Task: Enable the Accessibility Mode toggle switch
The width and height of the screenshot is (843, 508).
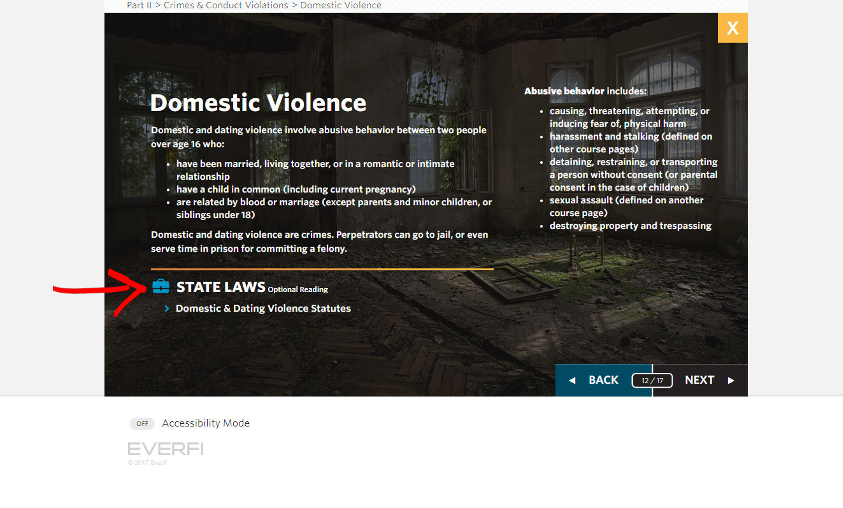Action: tap(143, 423)
